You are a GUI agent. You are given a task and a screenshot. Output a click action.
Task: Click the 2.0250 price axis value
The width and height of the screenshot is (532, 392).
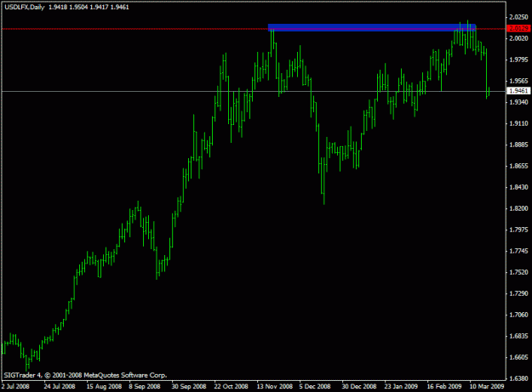tap(518, 17)
